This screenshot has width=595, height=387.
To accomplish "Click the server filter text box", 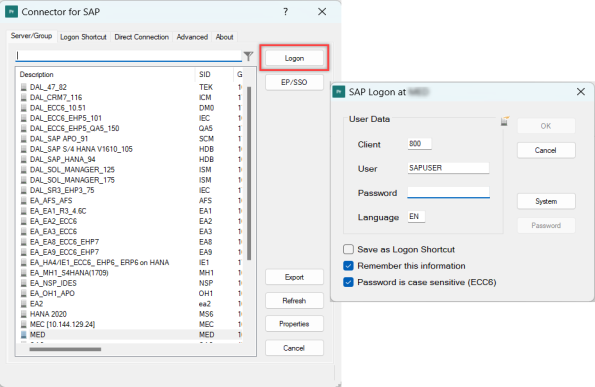I will point(128,56).
